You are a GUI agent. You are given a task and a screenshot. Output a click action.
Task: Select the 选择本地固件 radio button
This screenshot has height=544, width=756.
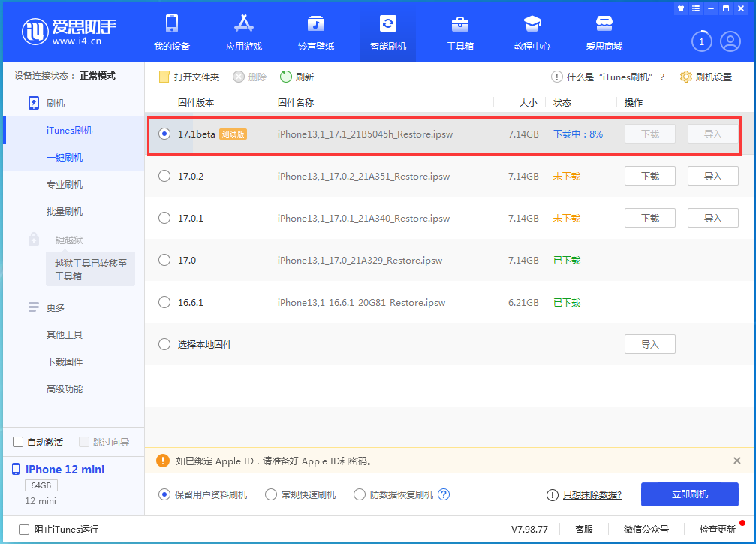164,344
